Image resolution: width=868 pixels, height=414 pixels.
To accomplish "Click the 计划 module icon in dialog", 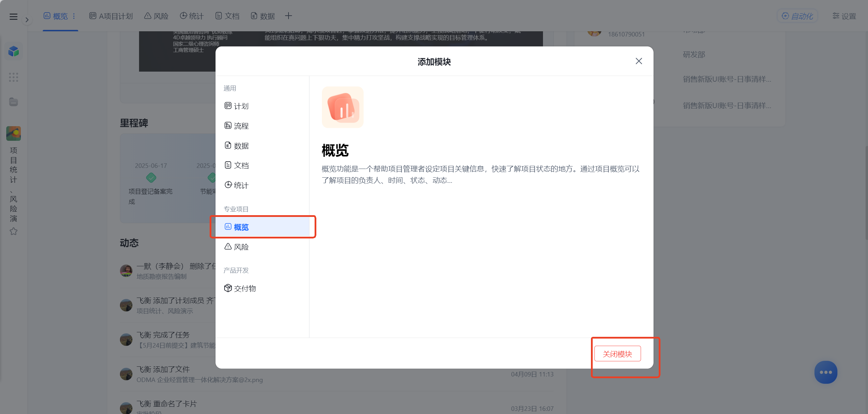I will [228, 106].
